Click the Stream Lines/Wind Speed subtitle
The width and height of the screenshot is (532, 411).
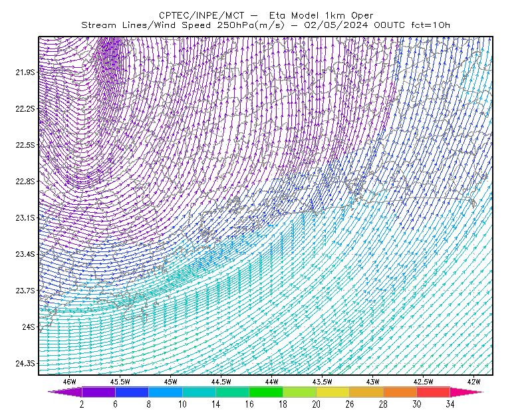coord(146,25)
